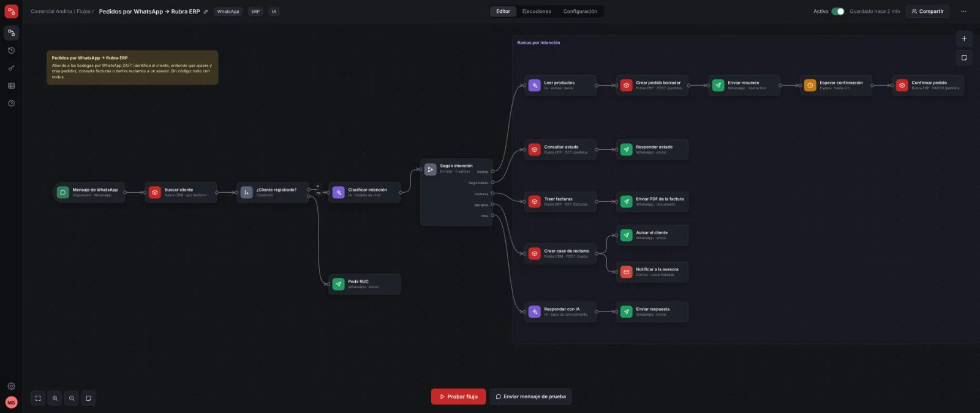Select the Pedir RUC node

(x=364, y=284)
